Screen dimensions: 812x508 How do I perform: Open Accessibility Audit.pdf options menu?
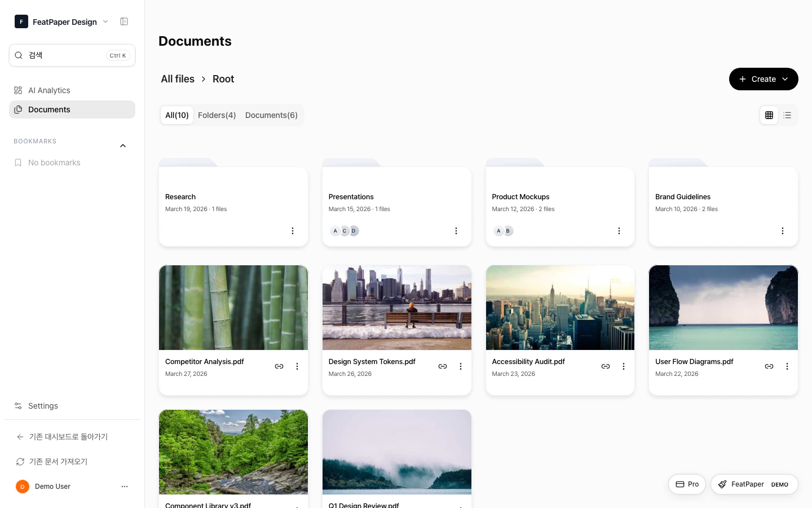[624, 366]
